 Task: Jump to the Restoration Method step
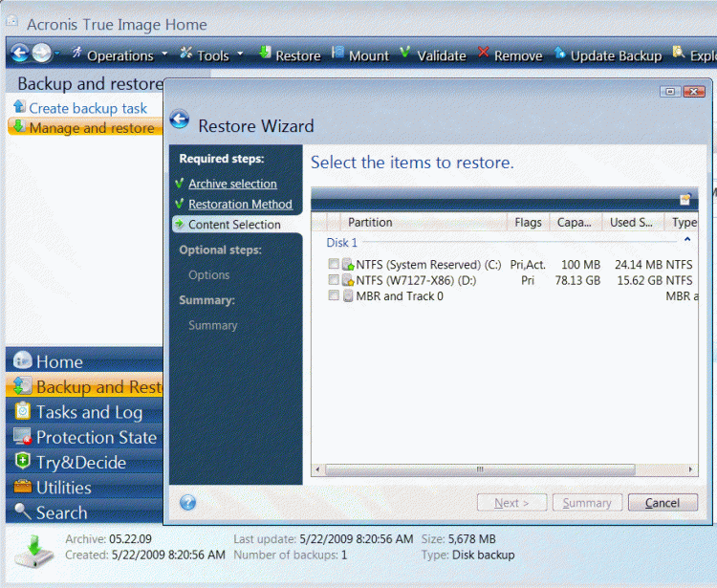(240, 205)
